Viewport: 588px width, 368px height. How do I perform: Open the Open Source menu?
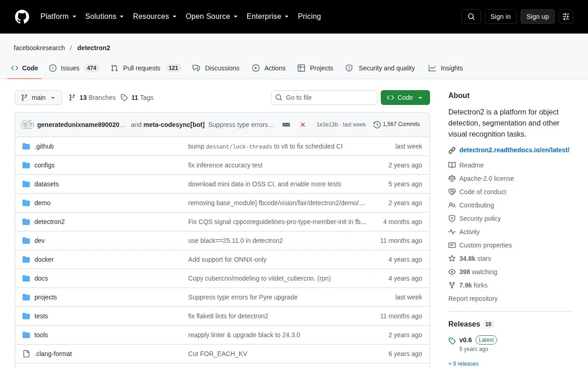coord(212,17)
